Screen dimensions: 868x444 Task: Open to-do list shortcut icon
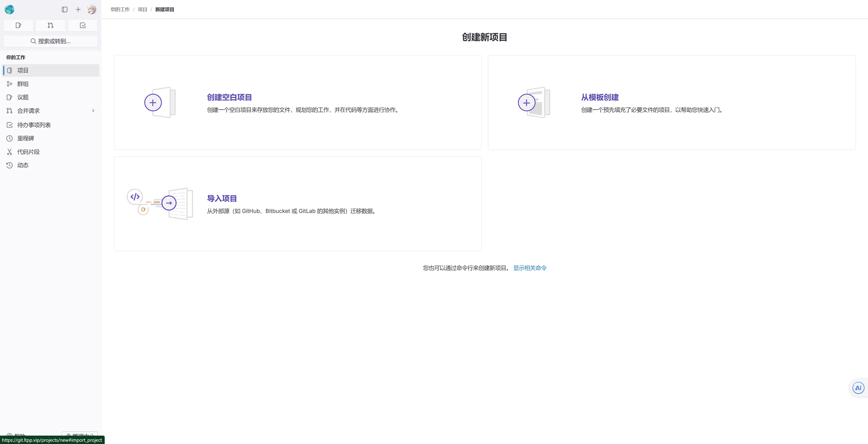(83, 25)
